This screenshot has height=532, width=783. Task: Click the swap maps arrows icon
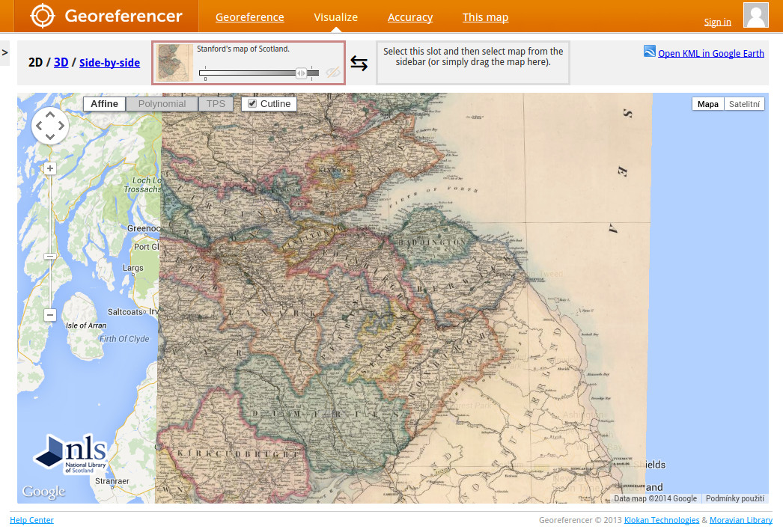pos(359,64)
